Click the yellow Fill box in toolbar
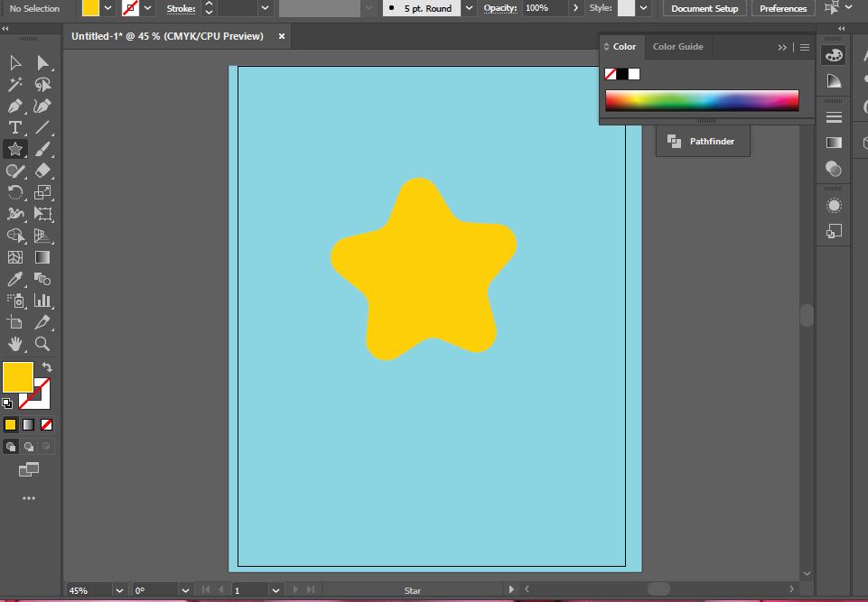Screen dimensions: 868x602 [18, 377]
